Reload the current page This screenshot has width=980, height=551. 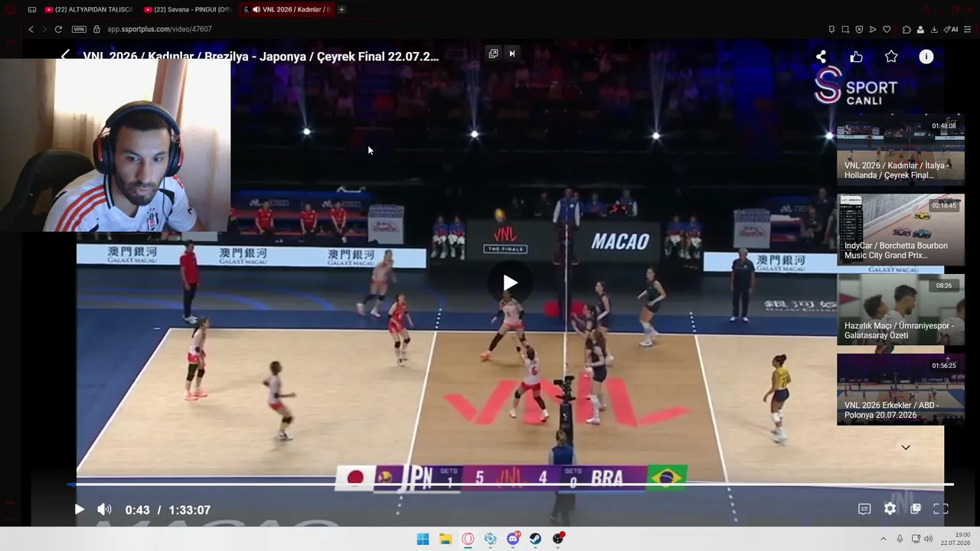tap(58, 29)
